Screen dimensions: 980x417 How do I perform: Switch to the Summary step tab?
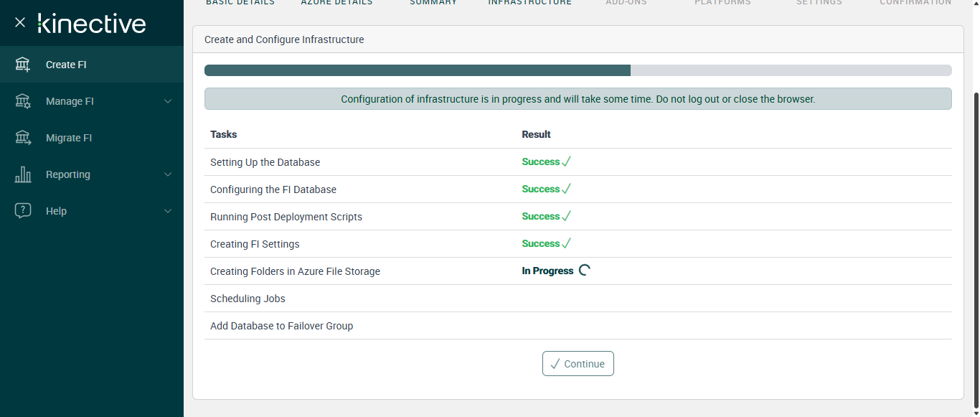point(433,3)
